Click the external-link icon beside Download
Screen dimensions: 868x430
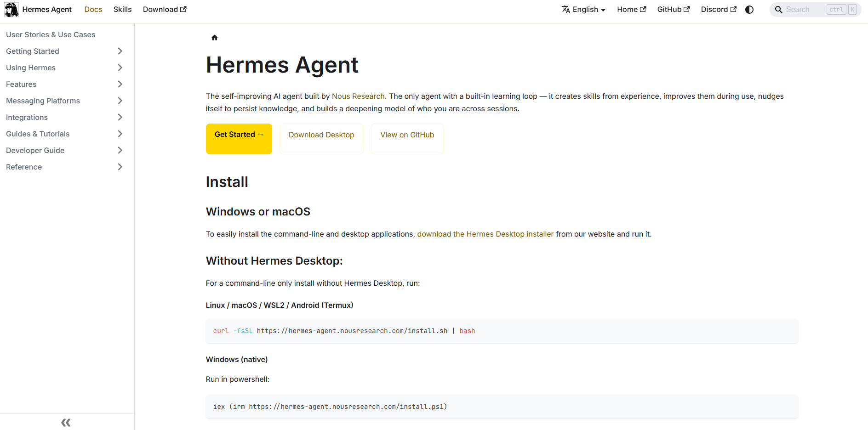click(x=183, y=9)
